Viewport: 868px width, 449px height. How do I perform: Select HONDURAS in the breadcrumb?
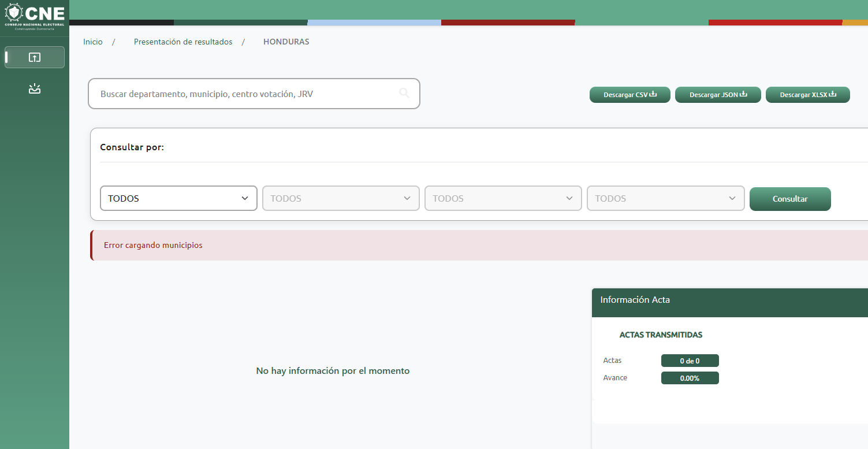pos(286,42)
